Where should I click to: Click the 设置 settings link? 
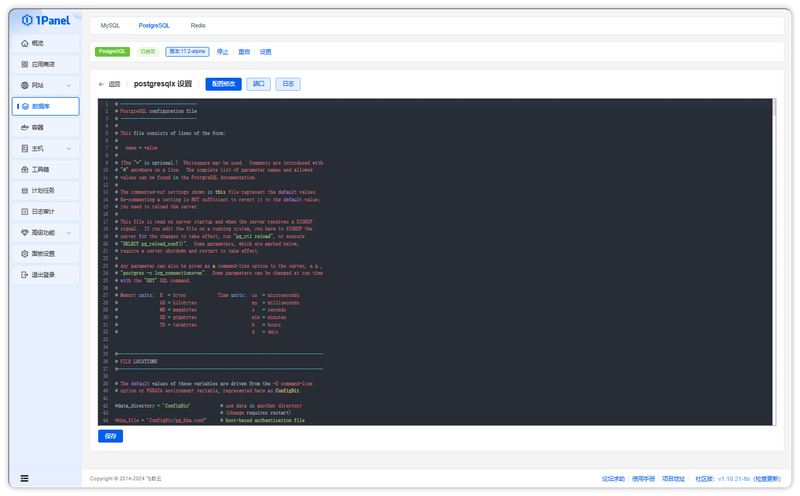(266, 52)
